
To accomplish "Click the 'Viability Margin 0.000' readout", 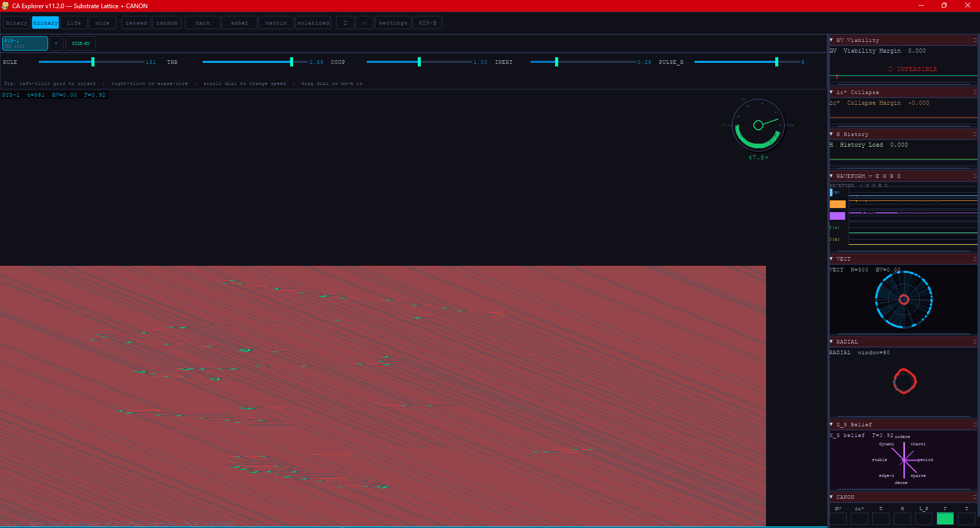I will tap(885, 51).
